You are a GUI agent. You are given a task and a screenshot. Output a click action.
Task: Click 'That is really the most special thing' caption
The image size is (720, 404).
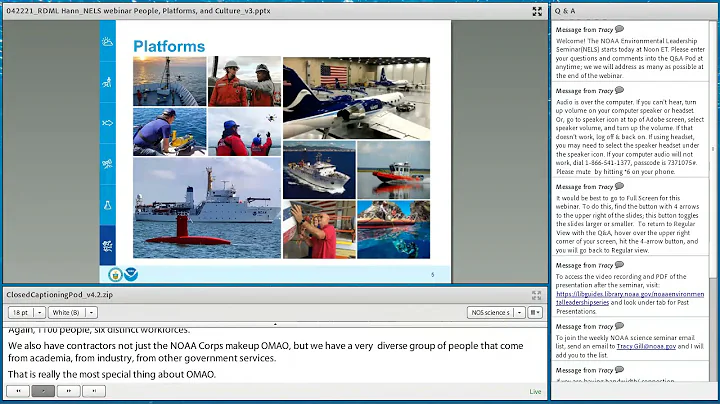(112, 374)
